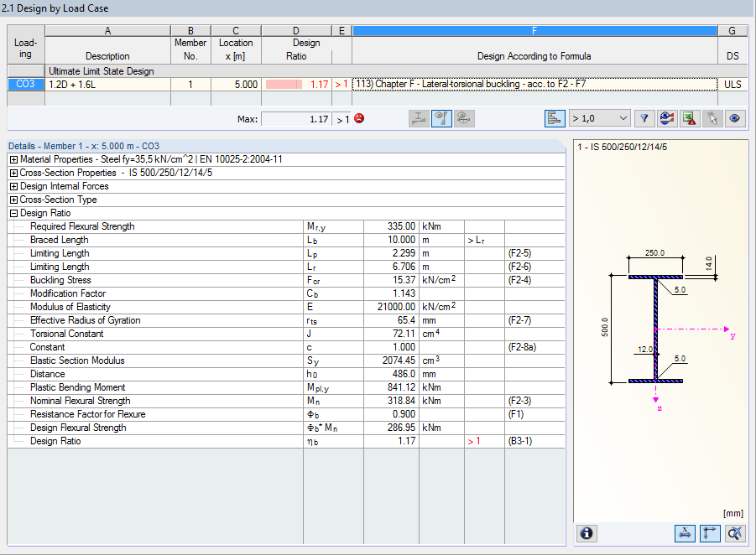
Task: Click the red error indicator beside Max
Action: pos(358,118)
